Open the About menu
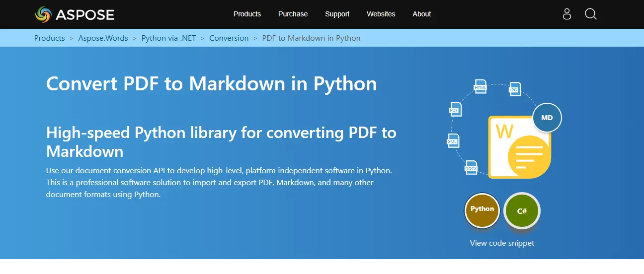This screenshot has height=274, width=644. coord(422,14)
